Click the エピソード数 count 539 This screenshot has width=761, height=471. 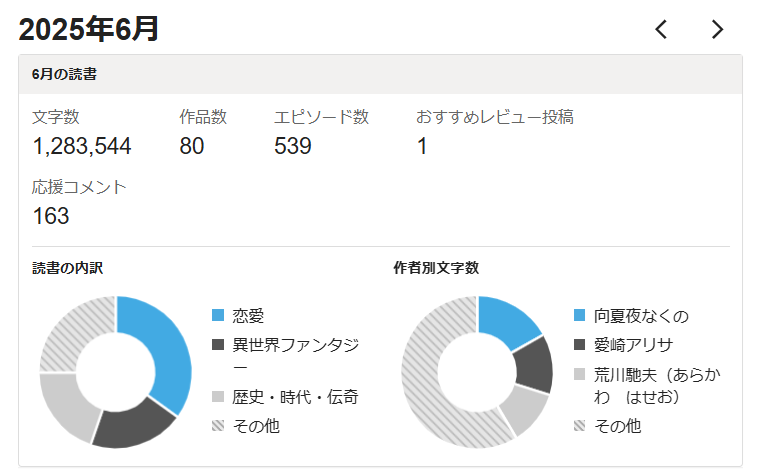pyautogui.click(x=293, y=147)
